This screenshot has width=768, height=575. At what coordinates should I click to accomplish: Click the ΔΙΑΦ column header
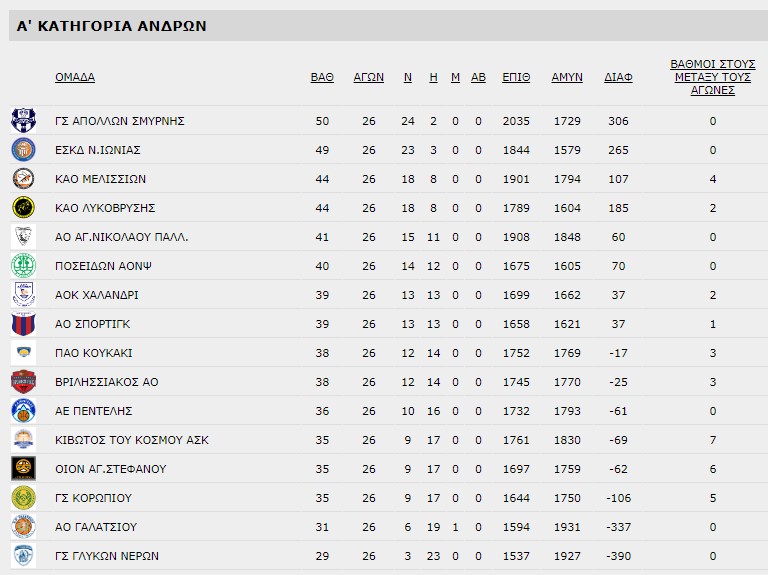pyautogui.click(x=618, y=77)
